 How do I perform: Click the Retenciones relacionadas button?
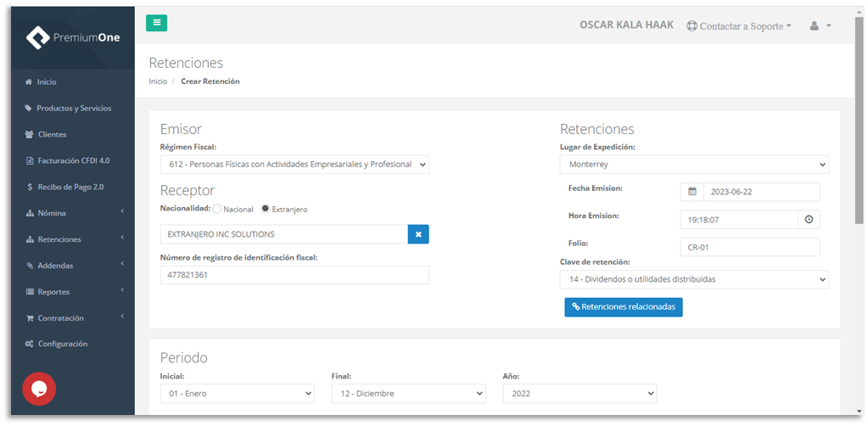623,306
